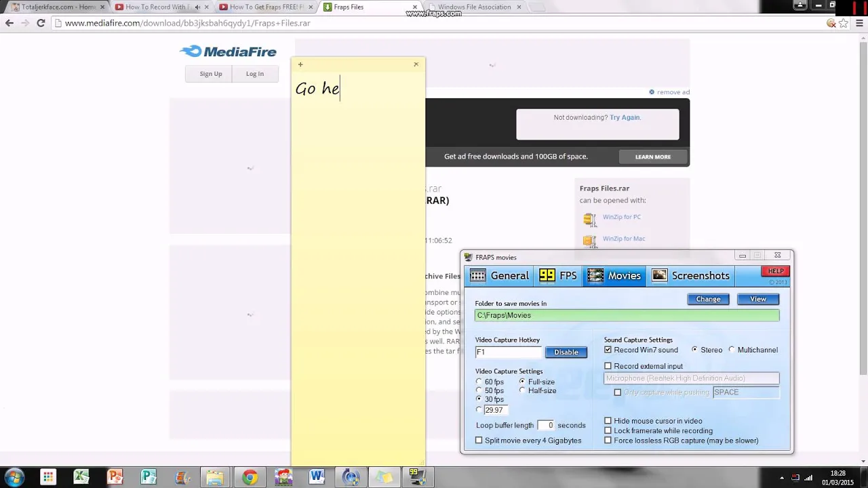This screenshot has height=488, width=868.
Task: Click the Try Again download link
Action: [x=625, y=117]
